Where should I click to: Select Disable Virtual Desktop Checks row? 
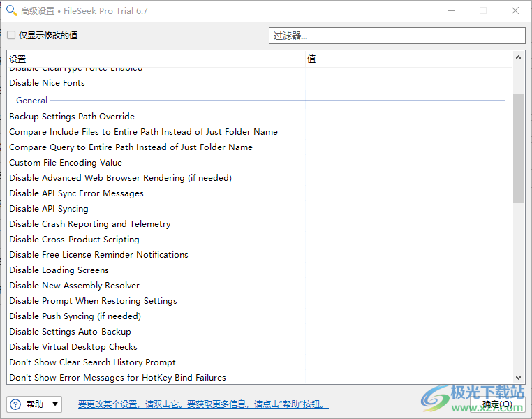click(x=260, y=347)
